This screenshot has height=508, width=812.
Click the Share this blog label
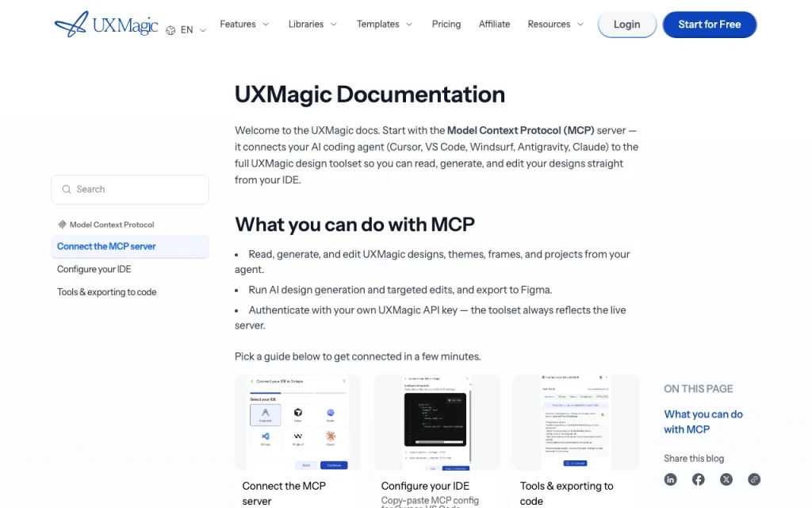(x=694, y=458)
